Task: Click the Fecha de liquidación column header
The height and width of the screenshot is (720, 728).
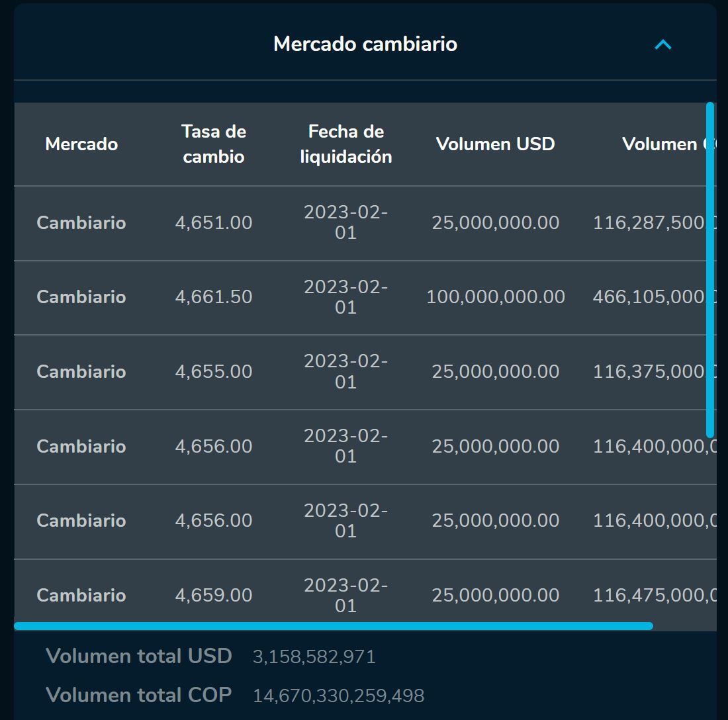Action: click(x=346, y=144)
